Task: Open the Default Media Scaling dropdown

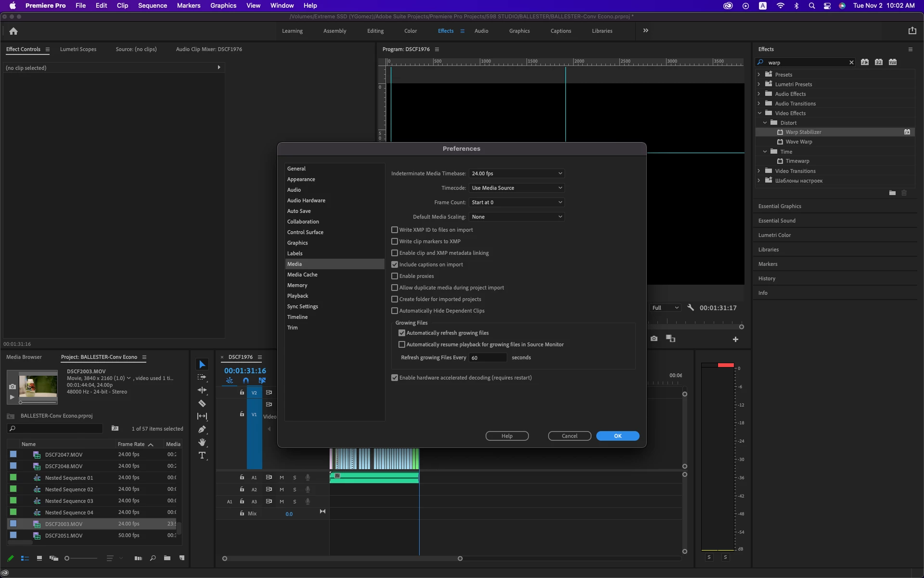Action: 516,217
